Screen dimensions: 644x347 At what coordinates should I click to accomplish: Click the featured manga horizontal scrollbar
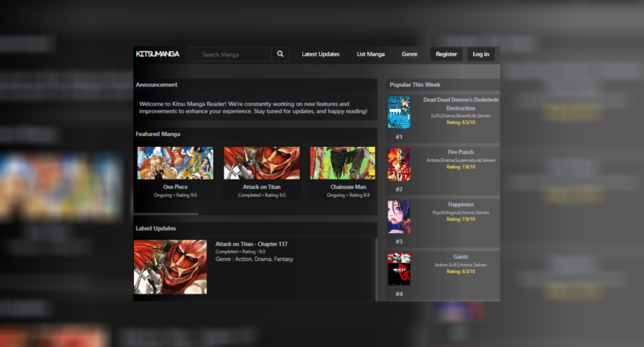pos(166,214)
